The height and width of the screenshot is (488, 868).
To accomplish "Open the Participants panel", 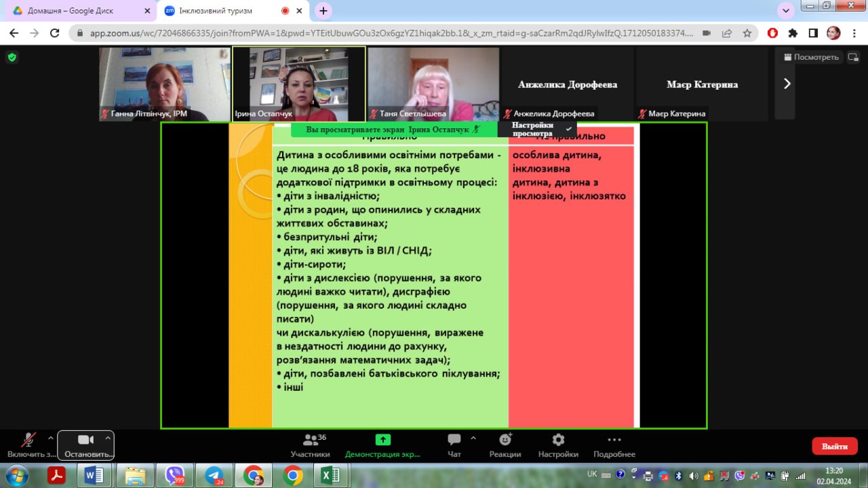I will [310, 440].
